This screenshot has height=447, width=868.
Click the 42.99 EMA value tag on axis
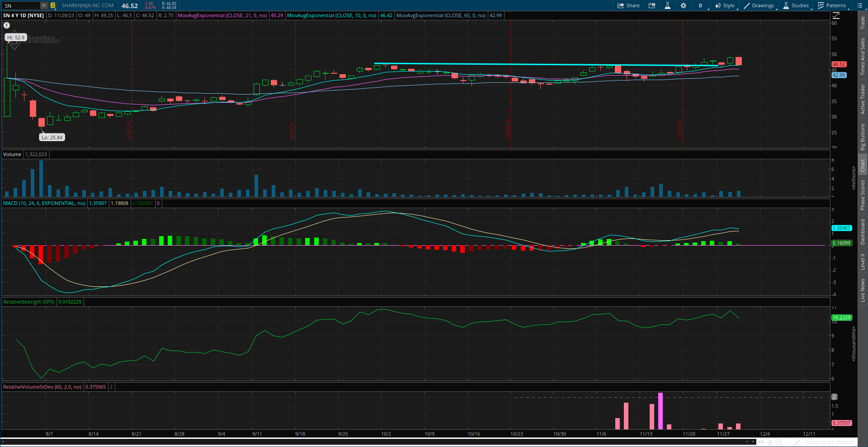[839, 75]
